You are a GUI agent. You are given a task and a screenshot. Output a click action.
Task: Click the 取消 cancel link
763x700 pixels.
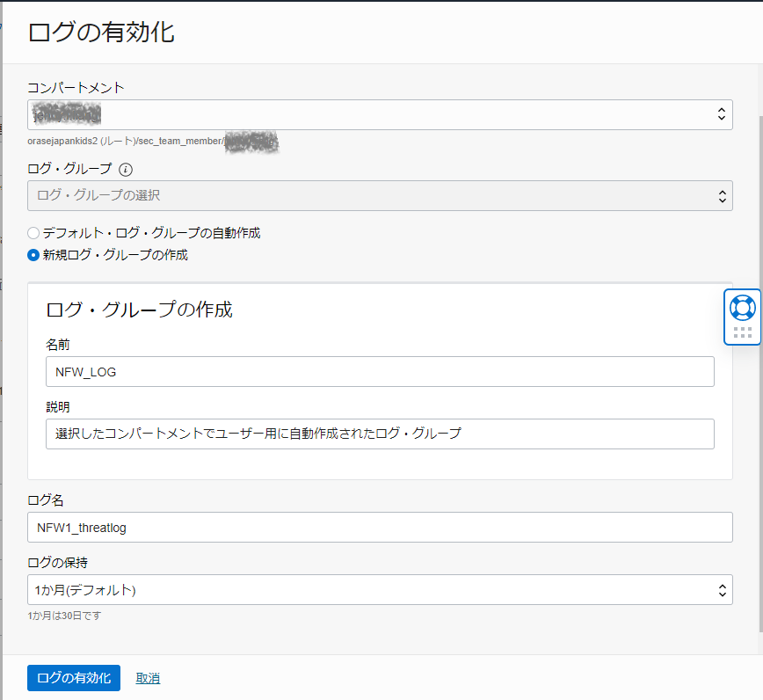point(148,678)
